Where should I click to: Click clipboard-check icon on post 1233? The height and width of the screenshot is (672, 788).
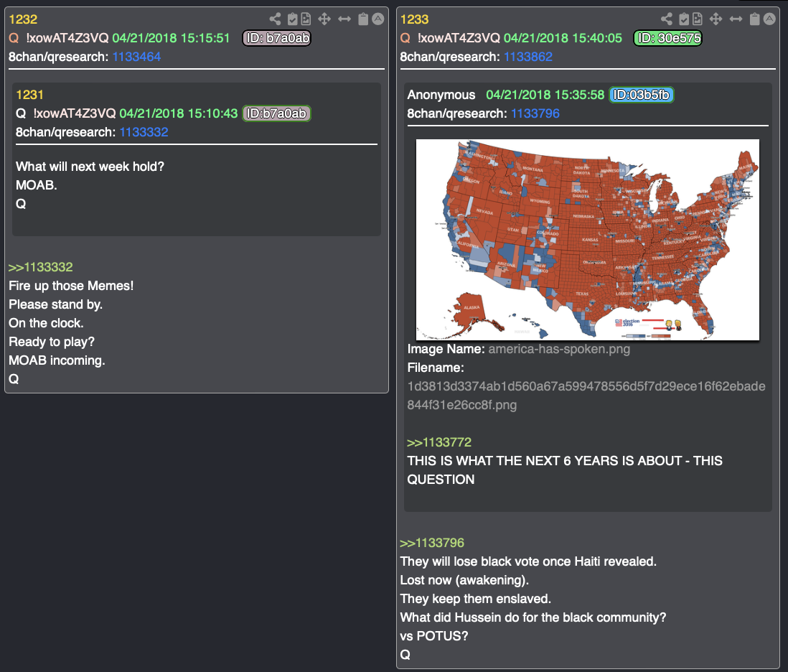pos(683,19)
